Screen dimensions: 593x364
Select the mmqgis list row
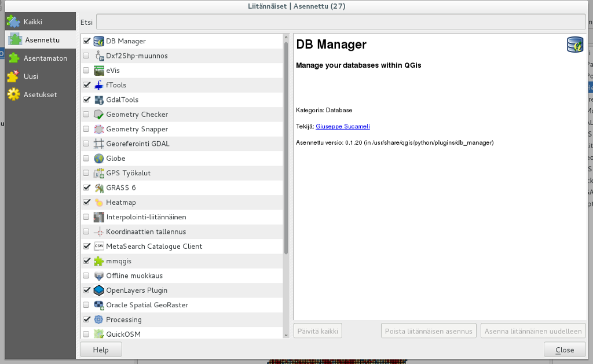(182, 261)
